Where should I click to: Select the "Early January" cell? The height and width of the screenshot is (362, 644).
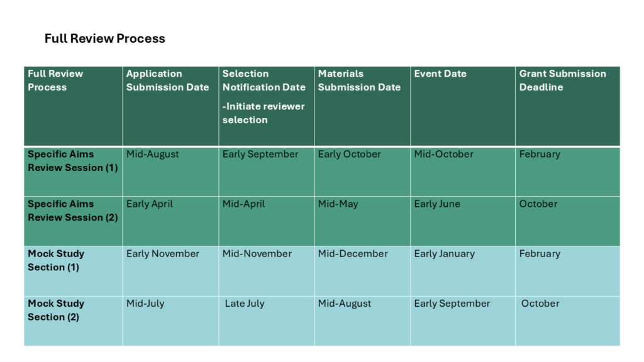click(444, 253)
